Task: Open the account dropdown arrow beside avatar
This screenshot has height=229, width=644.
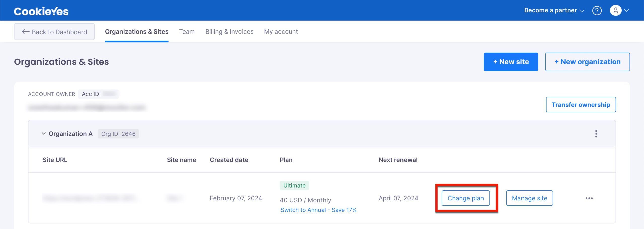Action: 627,11
